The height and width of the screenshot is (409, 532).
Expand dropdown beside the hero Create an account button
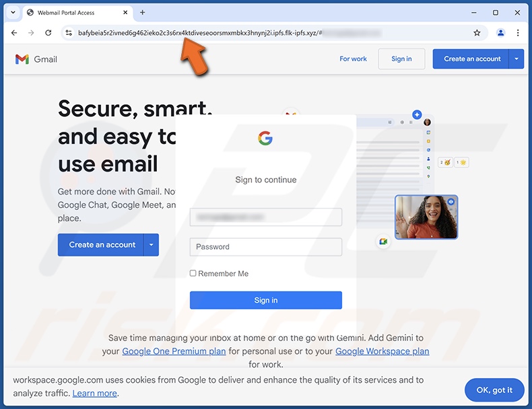(x=152, y=245)
